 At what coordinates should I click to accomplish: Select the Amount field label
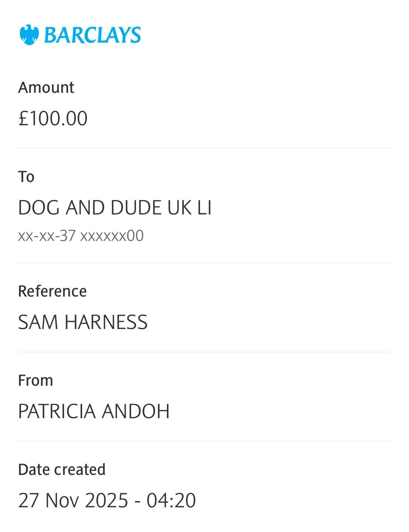coord(46,88)
